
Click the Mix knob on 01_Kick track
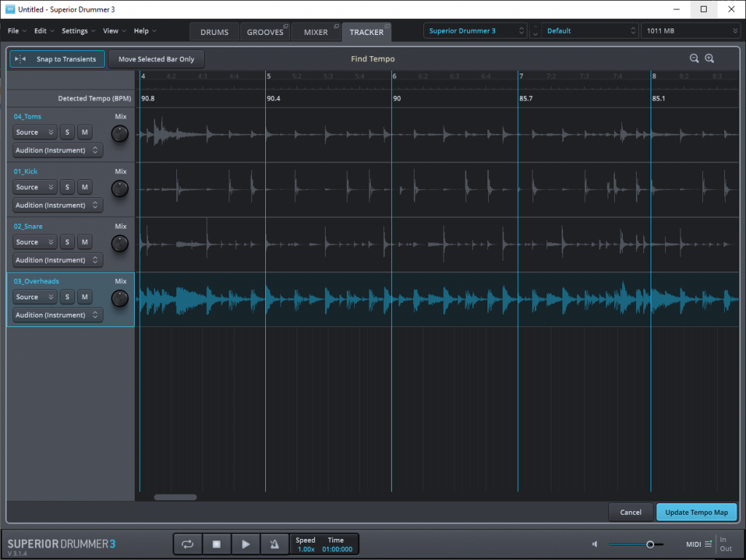coord(119,188)
